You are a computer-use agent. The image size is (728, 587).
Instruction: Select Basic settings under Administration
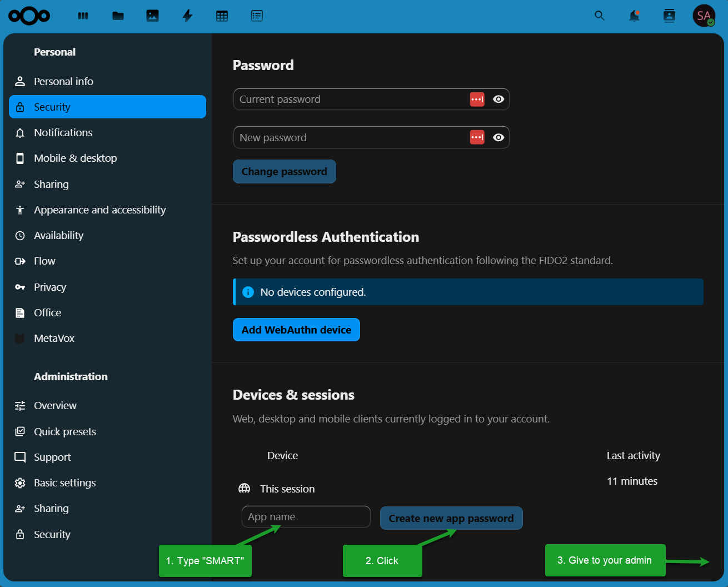pos(64,483)
